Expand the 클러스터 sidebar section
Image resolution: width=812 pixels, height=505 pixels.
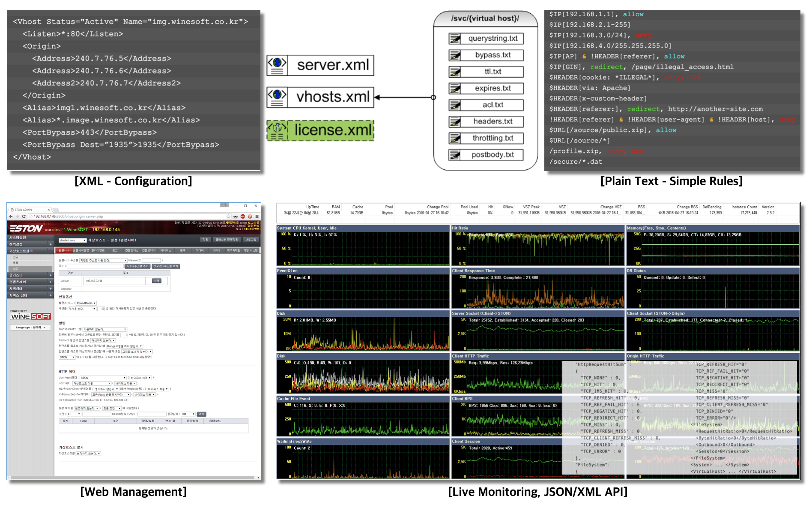pyautogui.click(x=51, y=275)
